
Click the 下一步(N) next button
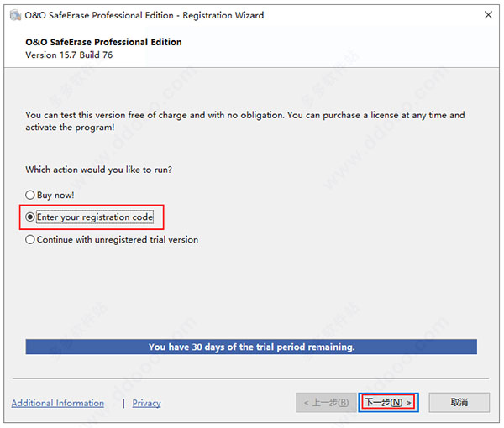(x=388, y=402)
